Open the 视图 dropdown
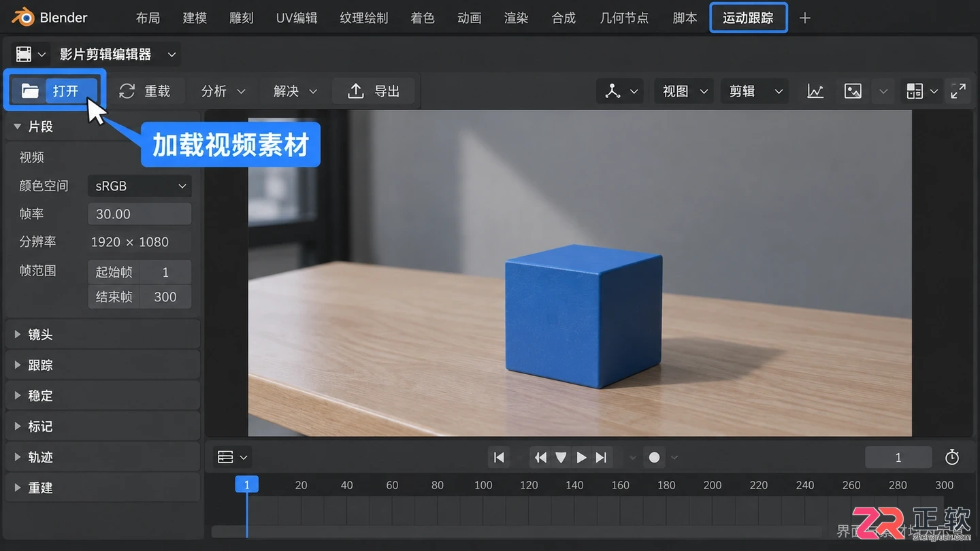Viewport: 980px width, 551px height. click(x=685, y=91)
